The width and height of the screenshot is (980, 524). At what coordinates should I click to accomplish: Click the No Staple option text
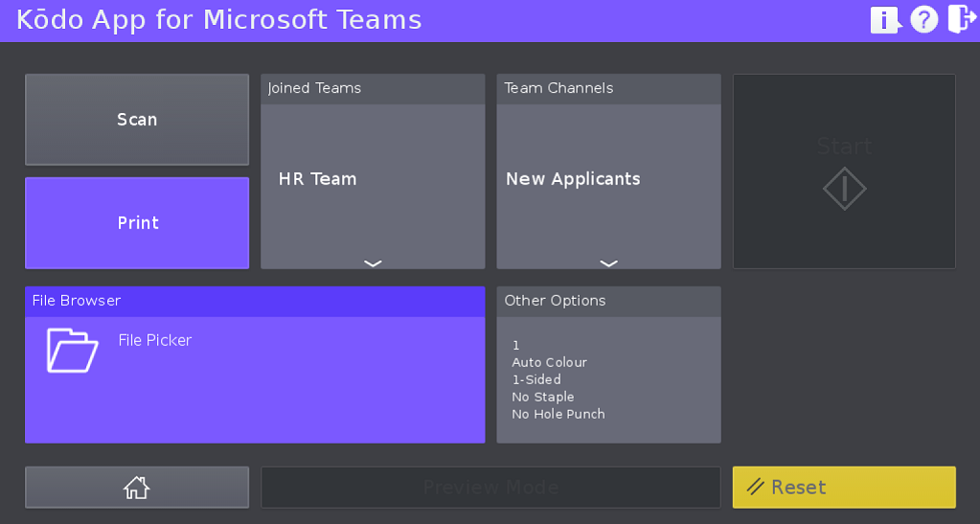point(543,398)
